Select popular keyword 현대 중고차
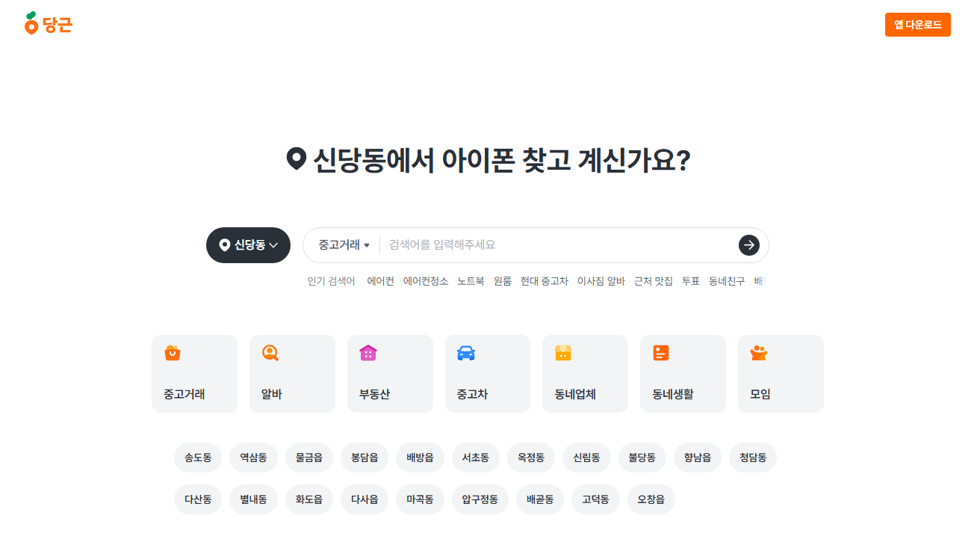Screen dimensions: 980x545 pos(545,282)
